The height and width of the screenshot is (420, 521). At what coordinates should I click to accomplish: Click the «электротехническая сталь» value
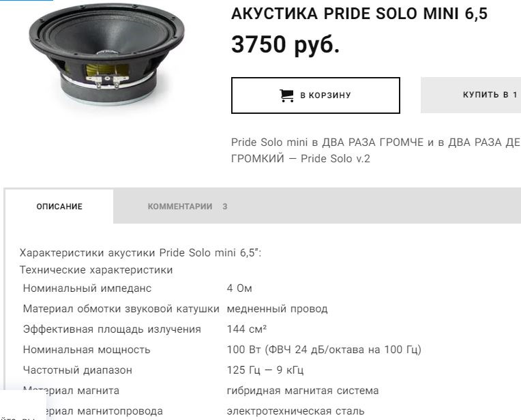click(295, 411)
